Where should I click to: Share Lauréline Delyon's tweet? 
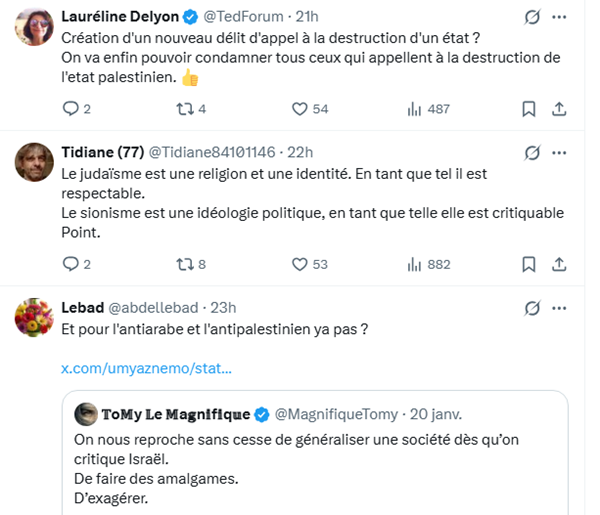coord(560,109)
